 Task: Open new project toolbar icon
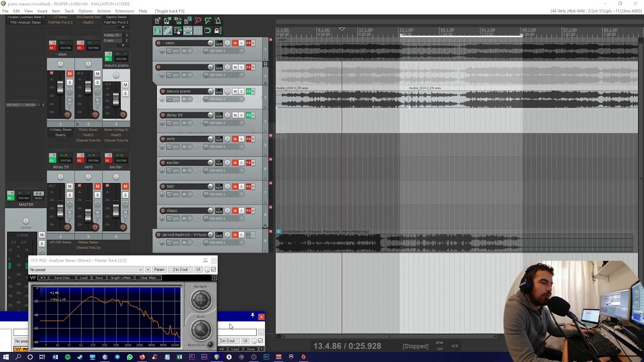coord(157,21)
